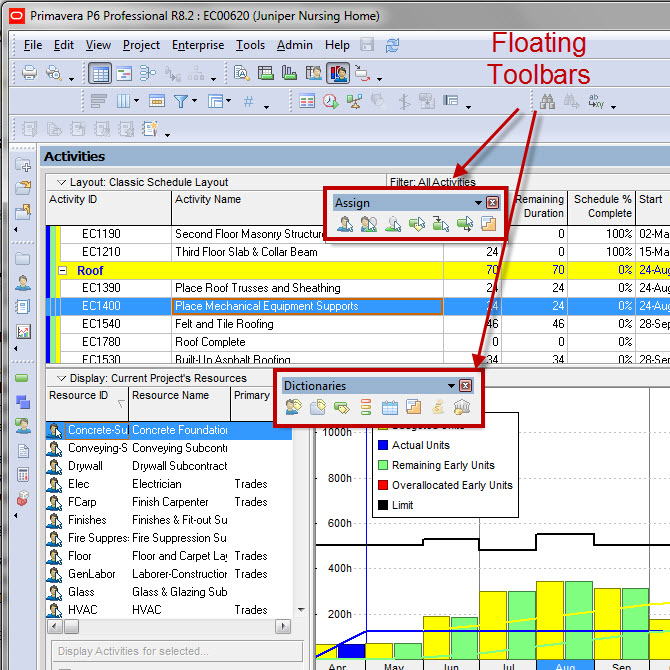Click the Schedule clock icon

coord(330,101)
